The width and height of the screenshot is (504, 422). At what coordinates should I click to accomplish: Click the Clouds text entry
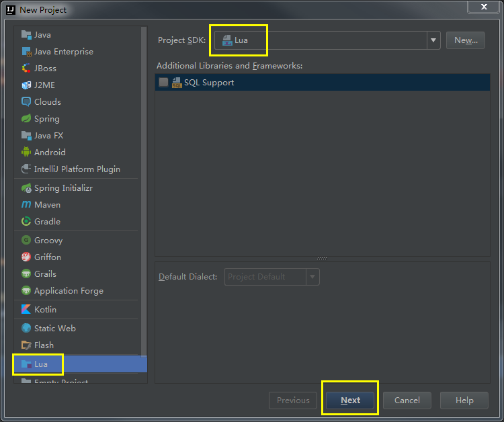48,102
